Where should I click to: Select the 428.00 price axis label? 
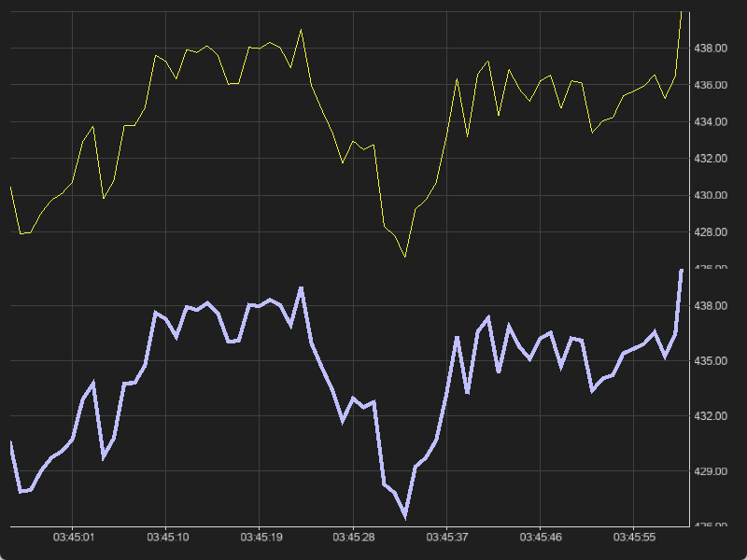(710, 232)
